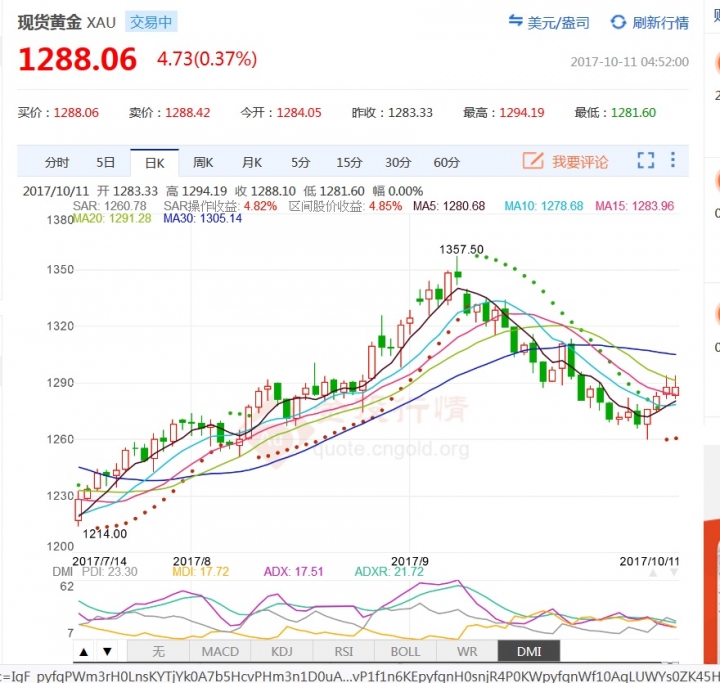The height and width of the screenshot is (683, 720).
Task: Click the 交易中 status badge
Action: [151, 22]
